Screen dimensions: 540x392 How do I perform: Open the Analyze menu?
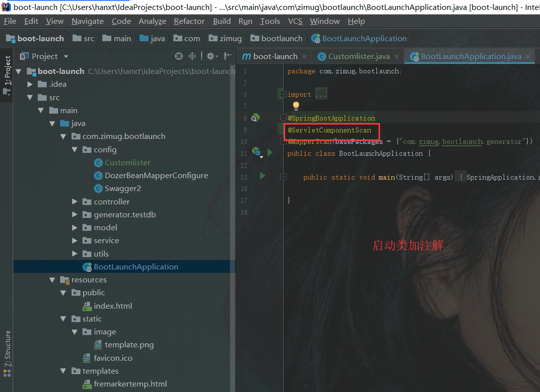pyautogui.click(x=152, y=21)
